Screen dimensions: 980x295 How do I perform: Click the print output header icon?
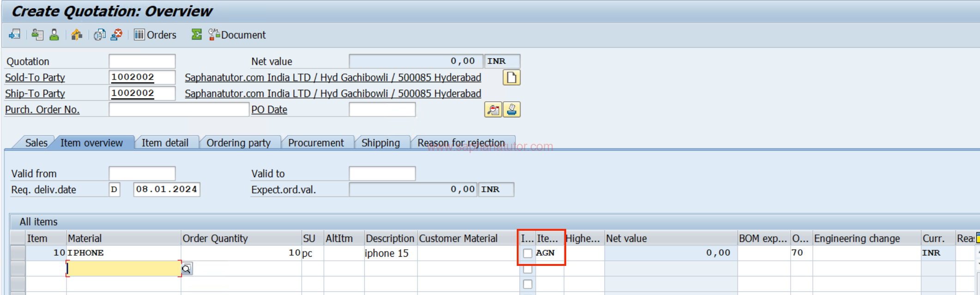[512, 110]
